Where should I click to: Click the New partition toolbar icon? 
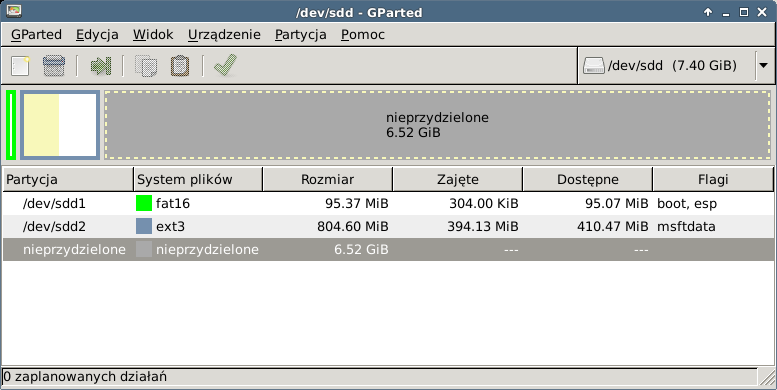pyautogui.click(x=20, y=66)
